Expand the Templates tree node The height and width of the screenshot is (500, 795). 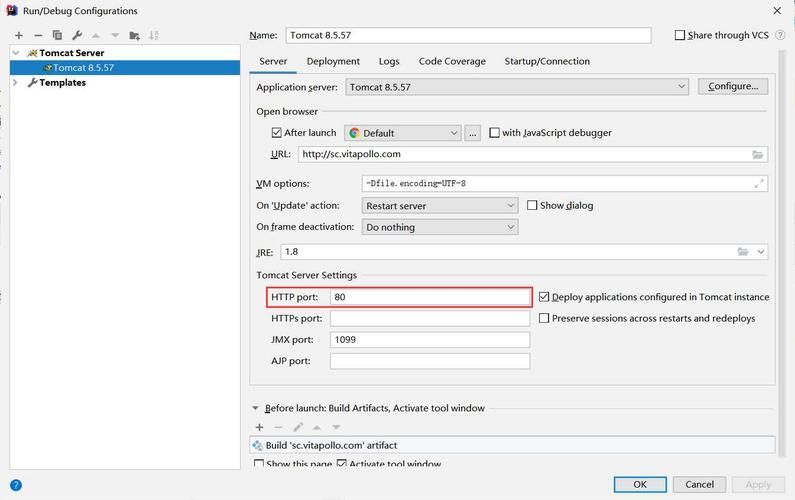pos(16,82)
